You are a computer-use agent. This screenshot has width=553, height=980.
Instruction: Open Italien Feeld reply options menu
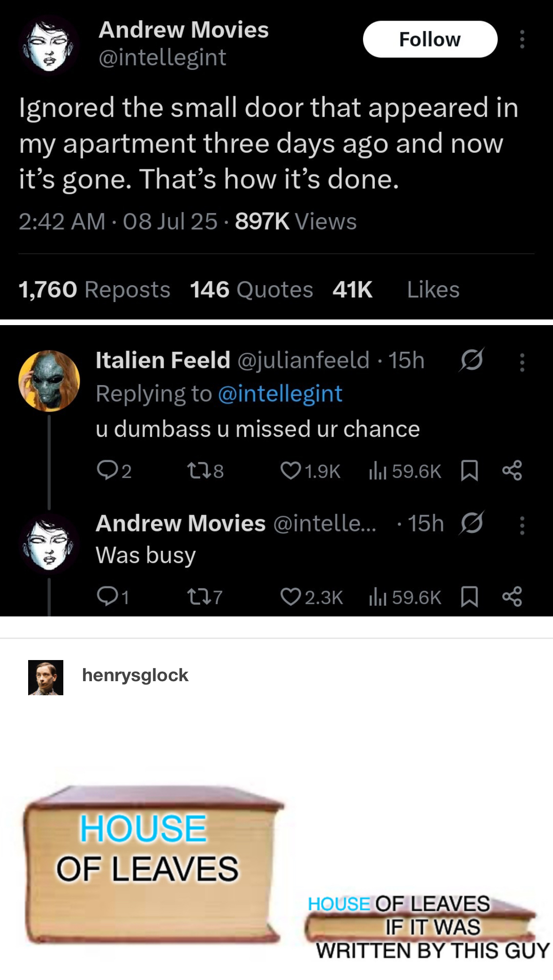click(x=522, y=362)
